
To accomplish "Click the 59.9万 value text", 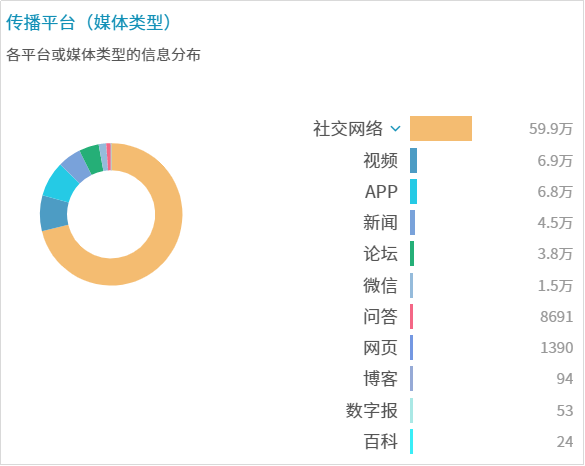I will tap(551, 129).
